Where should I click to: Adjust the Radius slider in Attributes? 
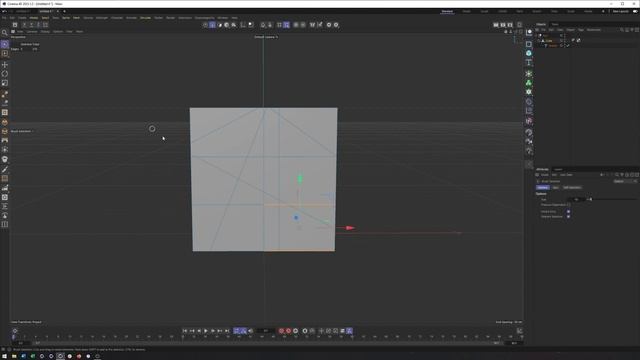[x=611, y=200]
